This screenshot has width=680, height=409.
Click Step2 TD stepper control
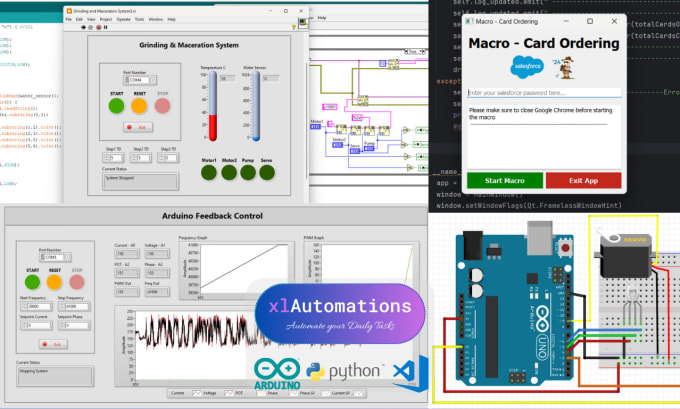141,158
